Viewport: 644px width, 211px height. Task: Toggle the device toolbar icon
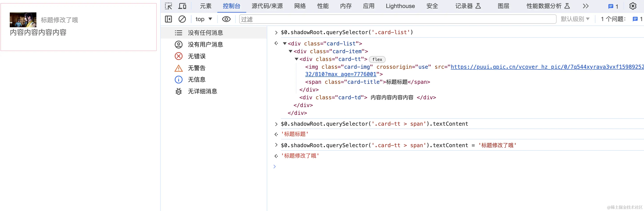(x=182, y=6)
